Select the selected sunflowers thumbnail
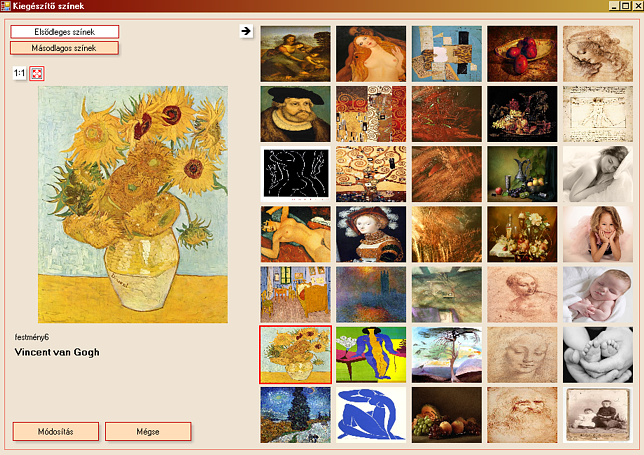Image resolution: width=644 pixels, height=455 pixels. (x=295, y=355)
